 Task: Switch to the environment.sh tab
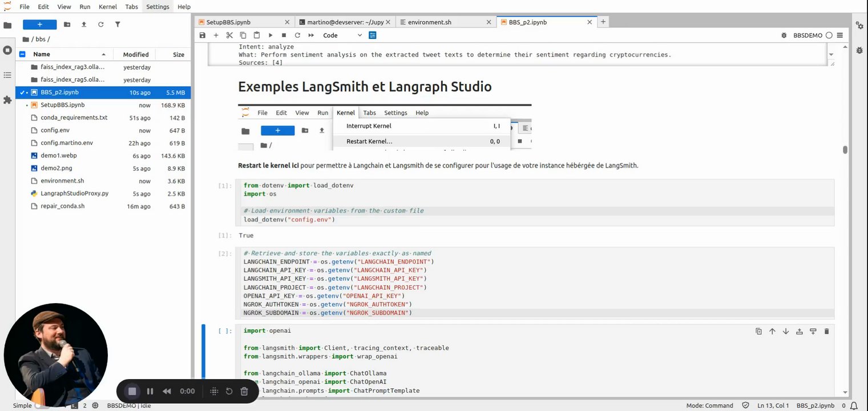(x=429, y=22)
